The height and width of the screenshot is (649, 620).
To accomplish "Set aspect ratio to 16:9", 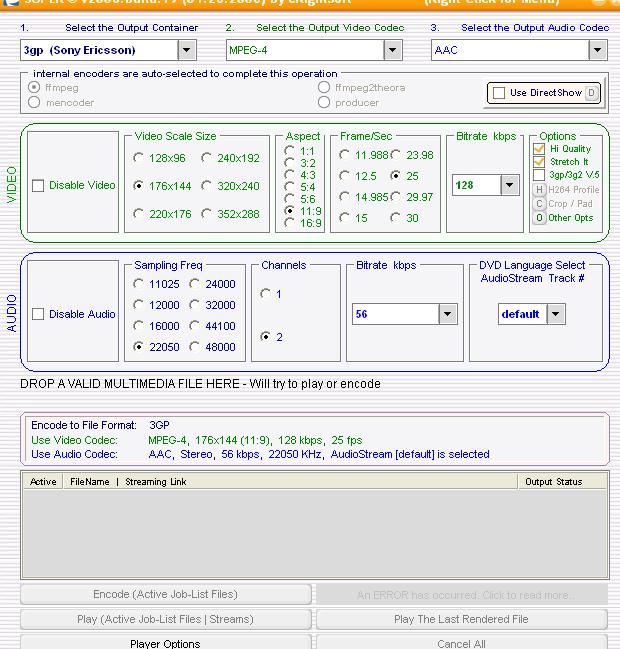I will click(289, 223).
